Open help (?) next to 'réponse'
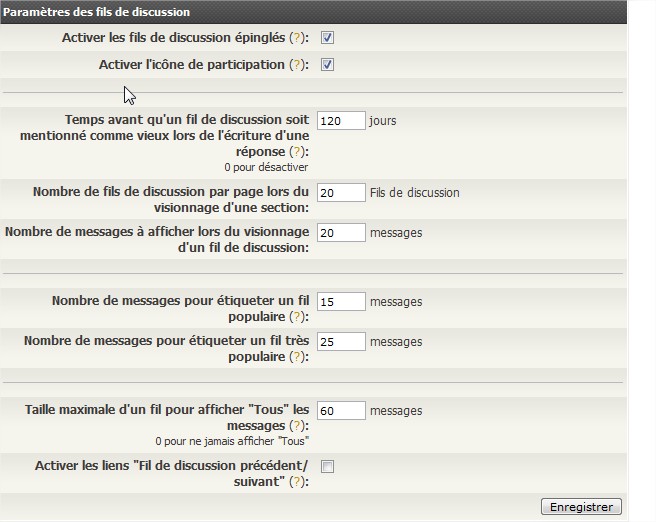656x522 pixels. (x=297, y=151)
